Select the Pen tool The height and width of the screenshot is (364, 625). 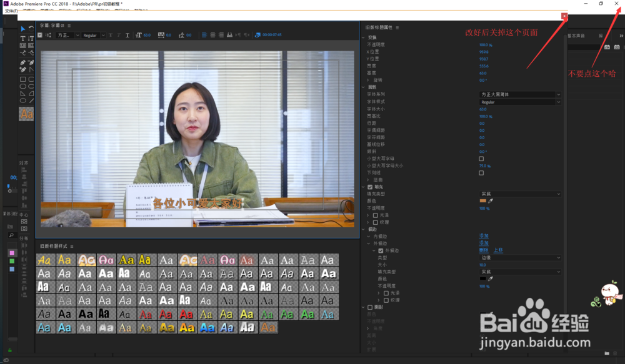22,62
